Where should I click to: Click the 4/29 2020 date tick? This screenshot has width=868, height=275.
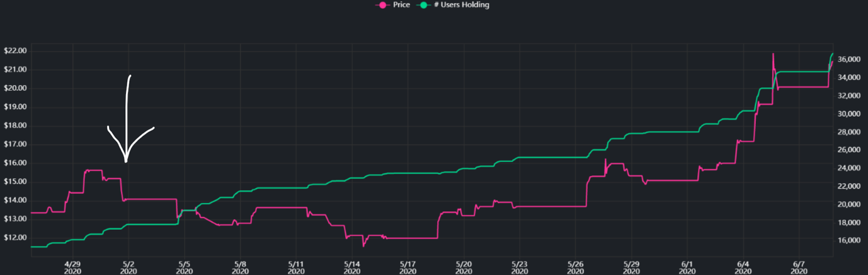coord(72,267)
